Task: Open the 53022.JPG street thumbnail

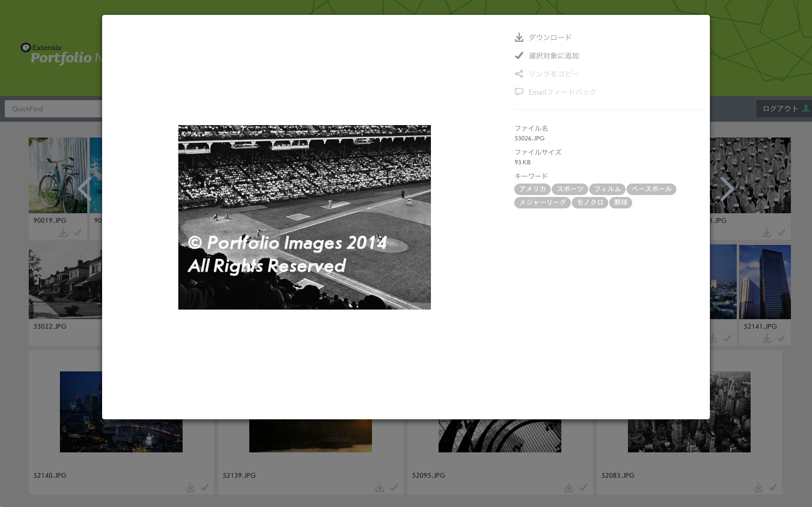Action: point(65,284)
